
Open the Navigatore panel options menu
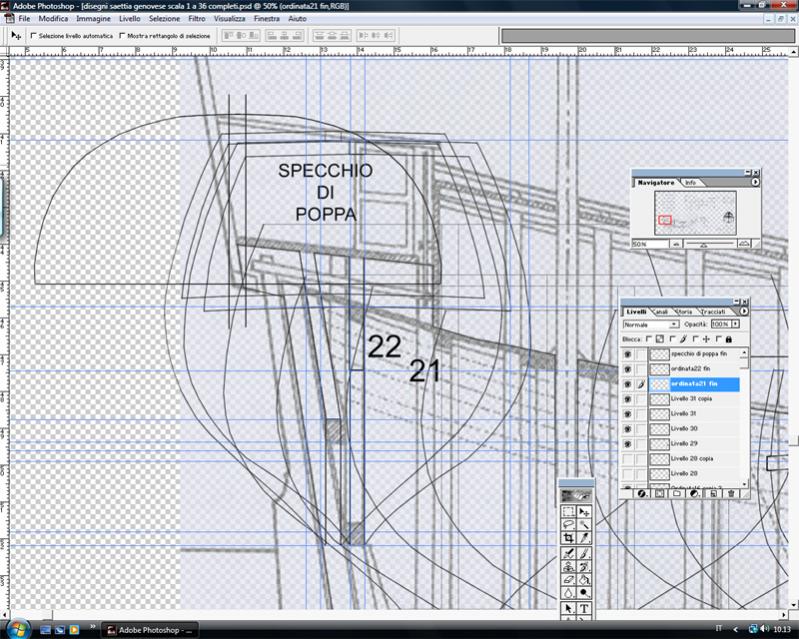tap(755, 182)
